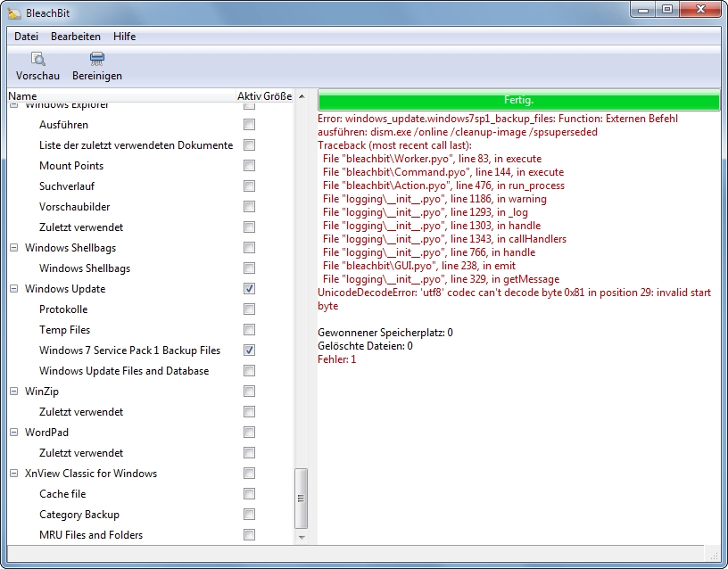Screen dimensions: 728x569
Task: Enable the Vorschaubilder checkbox
Action: pyautogui.click(x=249, y=207)
